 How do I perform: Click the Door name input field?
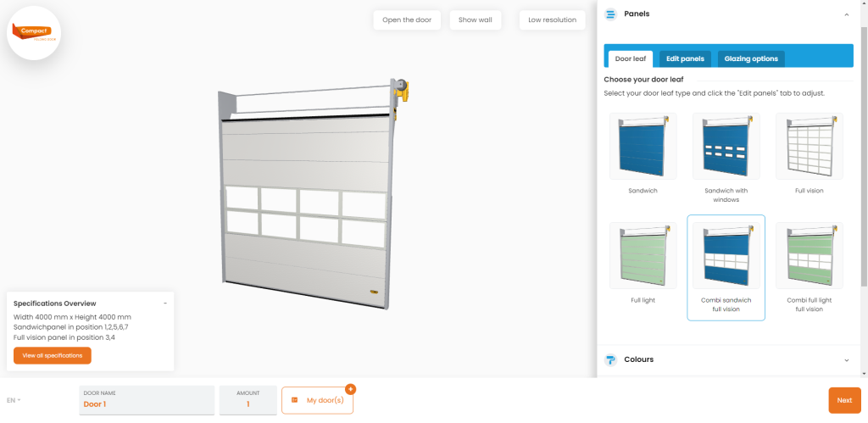pyautogui.click(x=147, y=400)
